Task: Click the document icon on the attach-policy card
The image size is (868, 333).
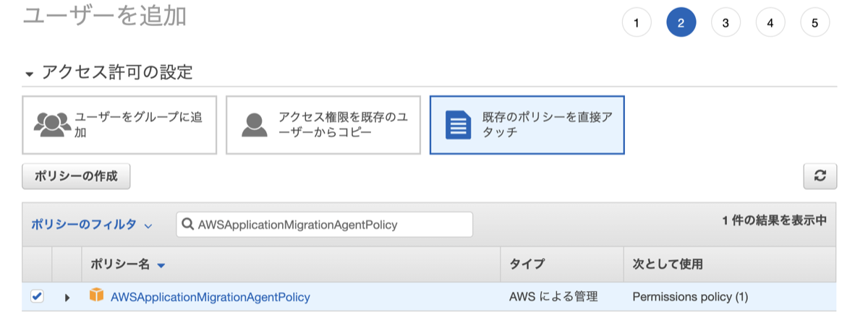Action: click(x=459, y=126)
